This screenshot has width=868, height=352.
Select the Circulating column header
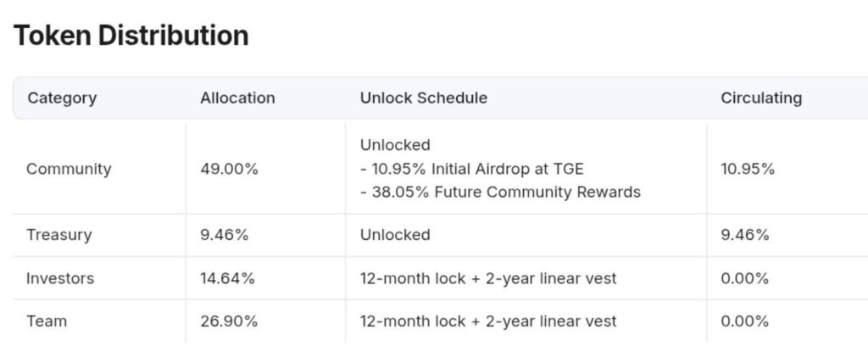(x=760, y=98)
